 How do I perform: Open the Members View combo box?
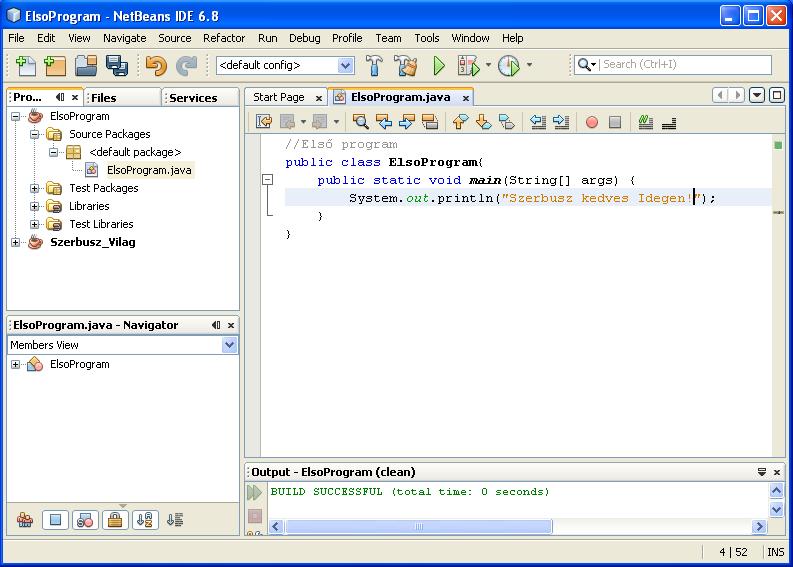229,345
